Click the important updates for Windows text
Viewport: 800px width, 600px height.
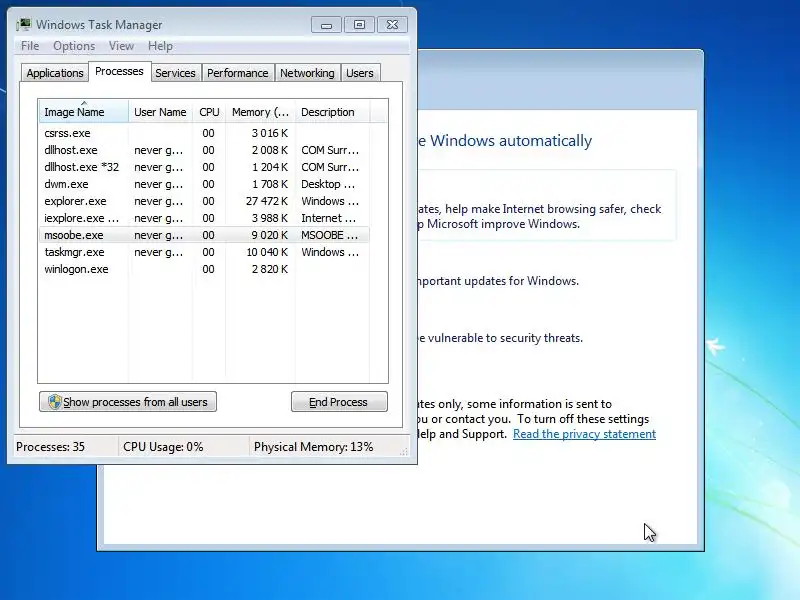point(498,281)
